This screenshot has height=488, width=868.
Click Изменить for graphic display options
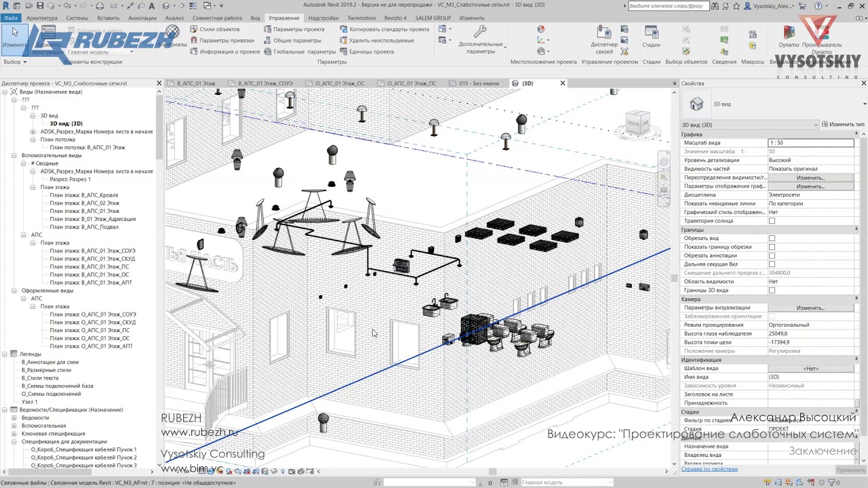pos(810,186)
